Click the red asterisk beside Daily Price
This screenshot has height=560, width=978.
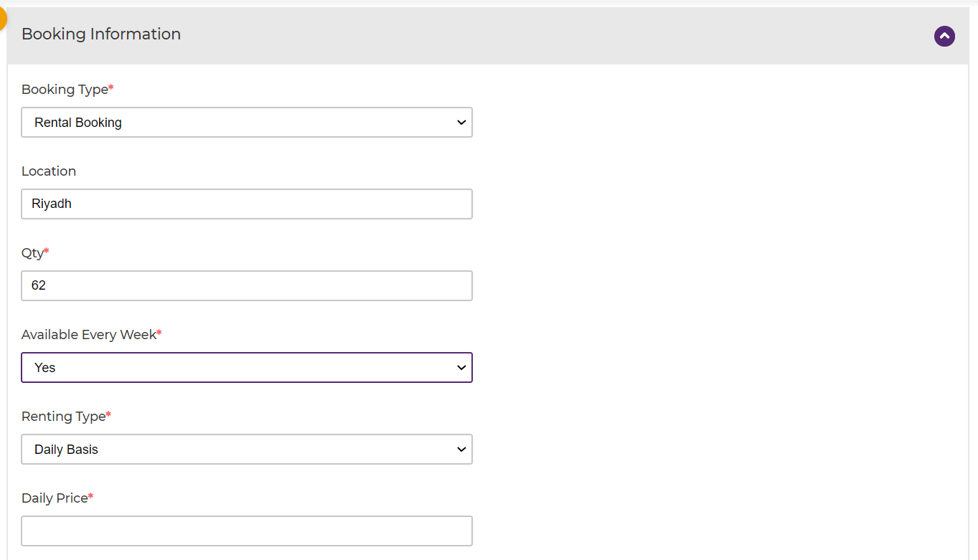click(x=91, y=496)
